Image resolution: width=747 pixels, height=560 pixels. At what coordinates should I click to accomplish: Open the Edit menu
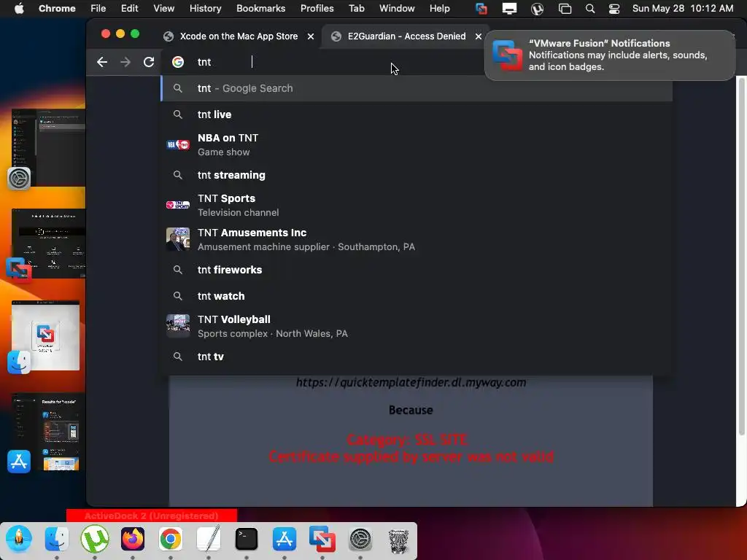129,8
